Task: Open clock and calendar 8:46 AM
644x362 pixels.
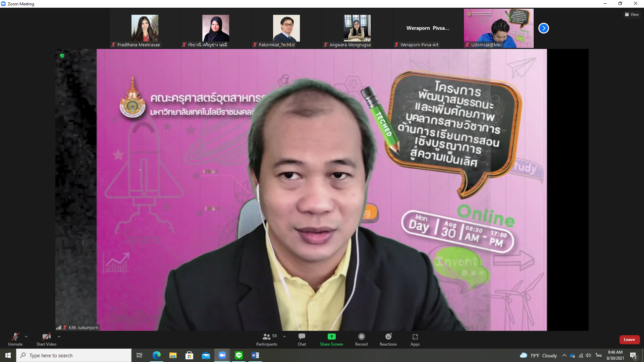Action: coord(615,355)
